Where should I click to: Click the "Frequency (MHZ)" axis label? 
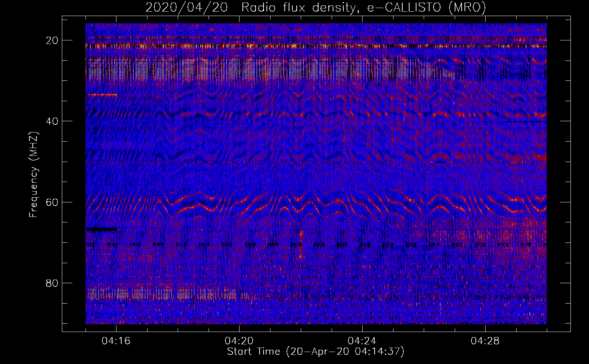point(34,175)
